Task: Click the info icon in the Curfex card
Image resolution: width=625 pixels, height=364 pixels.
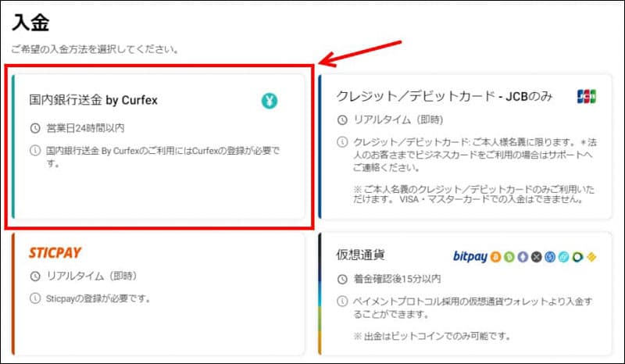Action: click(34, 150)
